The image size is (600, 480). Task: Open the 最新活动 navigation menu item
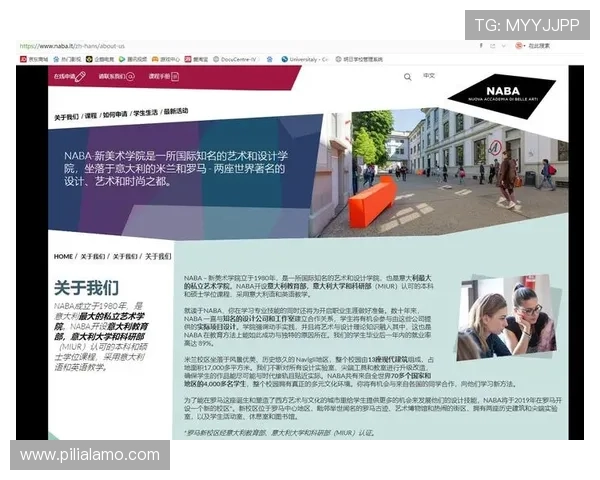176,111
